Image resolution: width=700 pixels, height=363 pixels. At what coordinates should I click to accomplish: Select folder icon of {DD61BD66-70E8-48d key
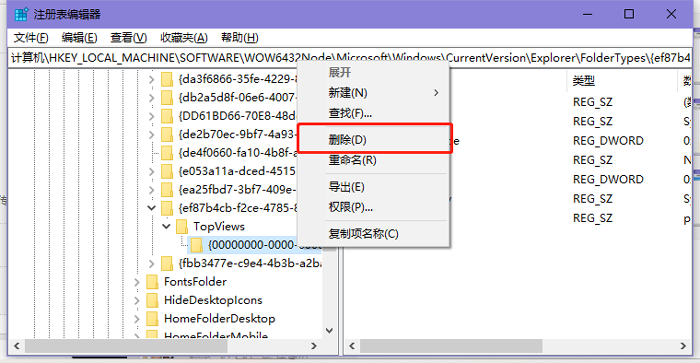point(167,116)
